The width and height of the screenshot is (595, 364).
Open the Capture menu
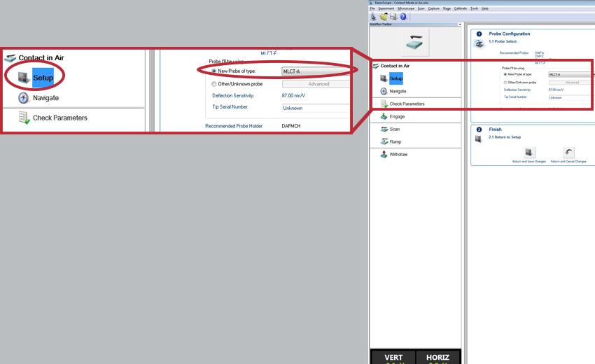(x=434, y=8)
